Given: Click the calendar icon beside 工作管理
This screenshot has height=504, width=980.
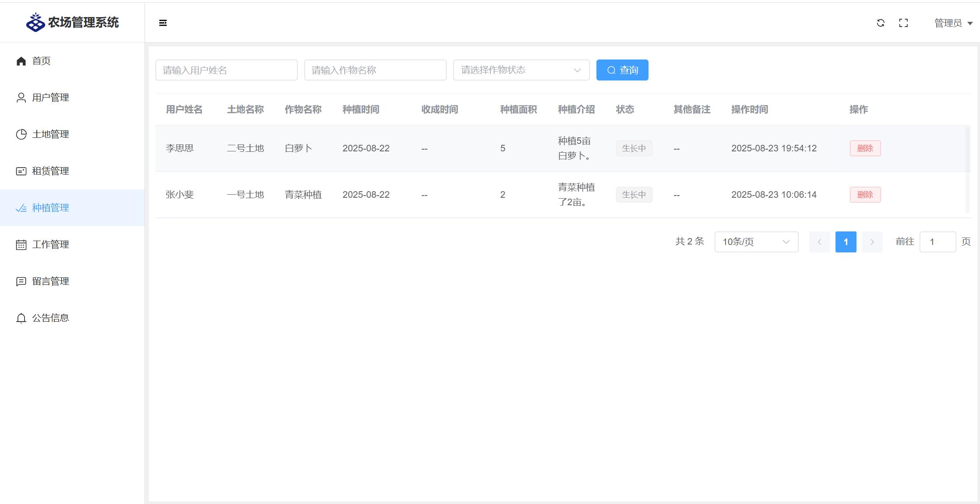Looking at the screenshot, I should (x=21, y=245).
